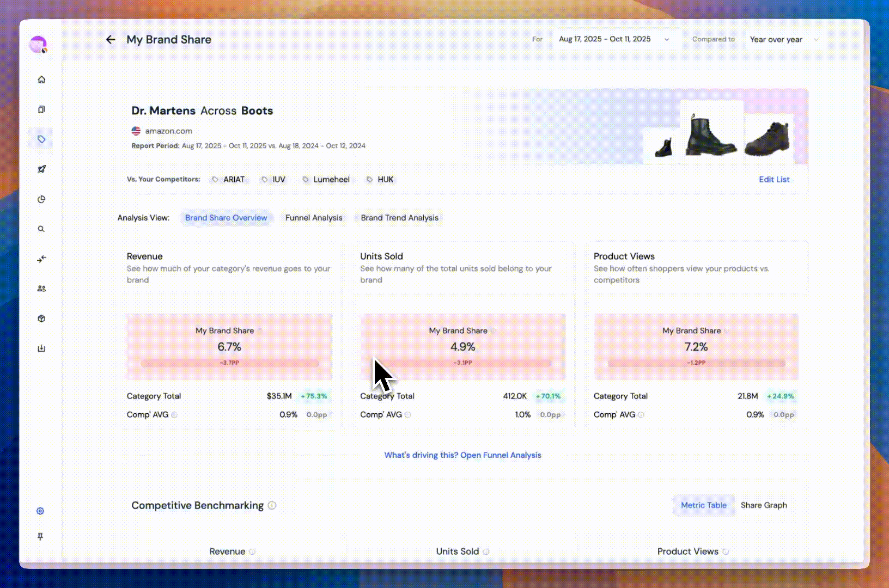This screenshot has height=588, width=889.
Task: Open the people/audience sidebar icon
Action: coord(41,289)
